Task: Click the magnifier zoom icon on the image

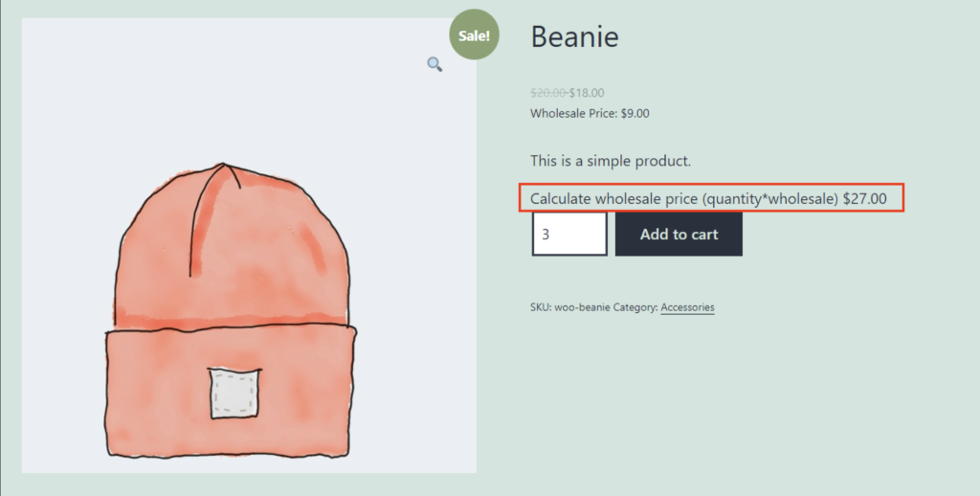Action: click(x=434, y=64)
